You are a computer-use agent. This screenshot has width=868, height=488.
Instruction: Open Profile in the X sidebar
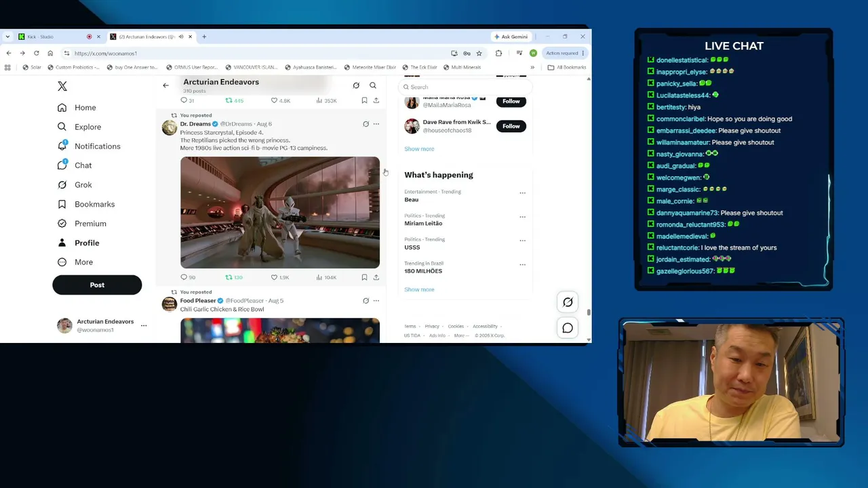coord(79,243)
